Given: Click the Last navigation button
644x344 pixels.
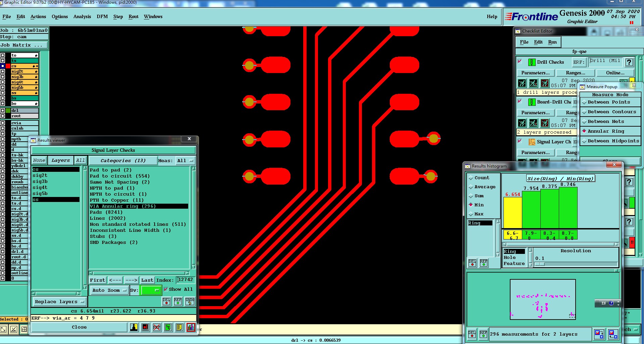Looking at the screenshot, I should click(x=147, y=280).
